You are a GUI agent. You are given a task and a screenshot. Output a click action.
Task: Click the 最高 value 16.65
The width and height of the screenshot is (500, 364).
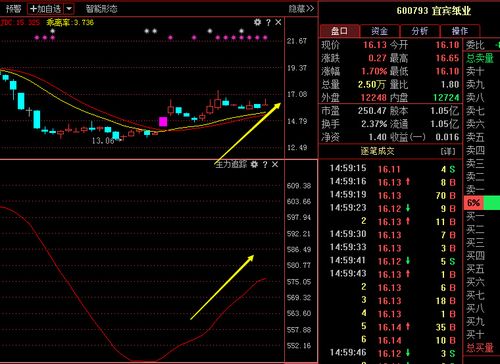tap(447, 58)
